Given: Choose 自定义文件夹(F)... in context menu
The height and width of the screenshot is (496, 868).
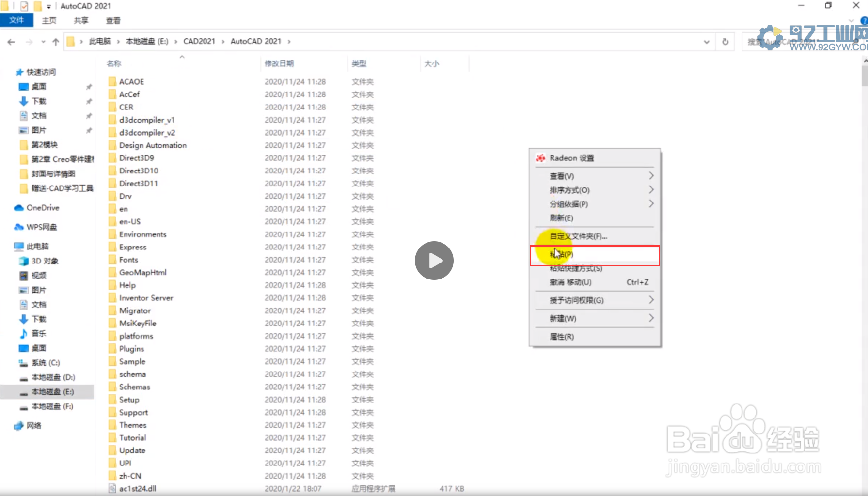Looking at the screenshot, I should coord(595,236).
